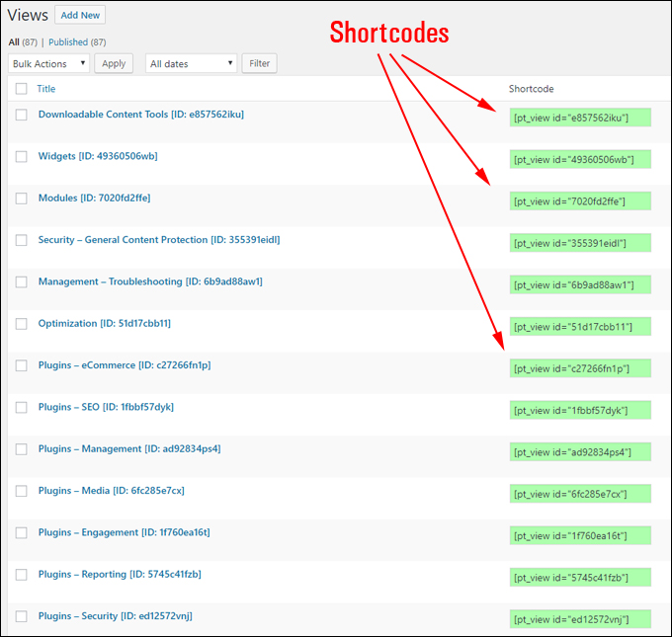The height and width of the screenshot is (637, 672).
Task: Open the Plugins – Engagement view
Action: tap(124, 532)
